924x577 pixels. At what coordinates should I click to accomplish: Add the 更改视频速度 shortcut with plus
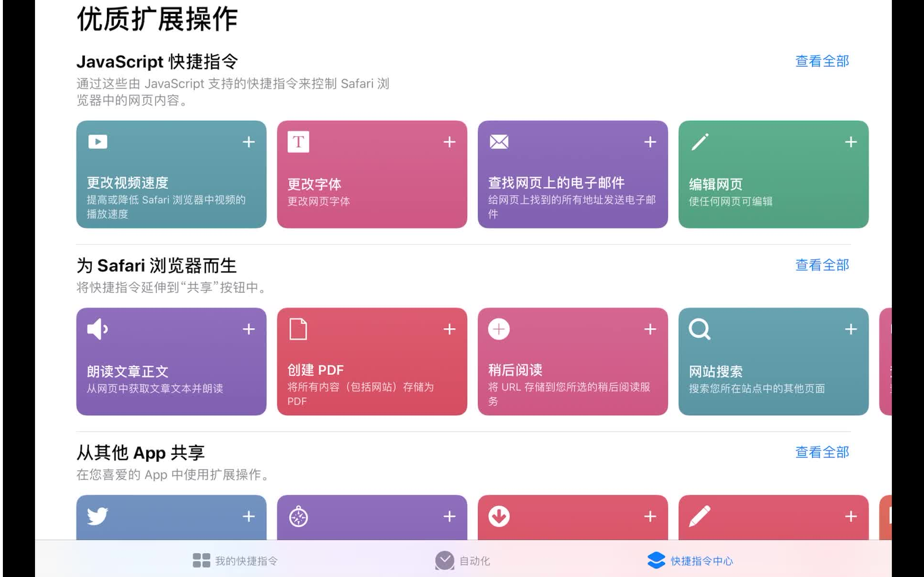click(x=249, y=142)
